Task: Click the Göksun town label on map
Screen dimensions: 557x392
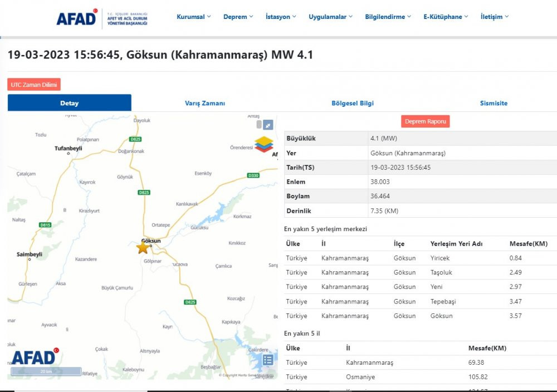Action: pyautogui.click(x=152, y=241)
